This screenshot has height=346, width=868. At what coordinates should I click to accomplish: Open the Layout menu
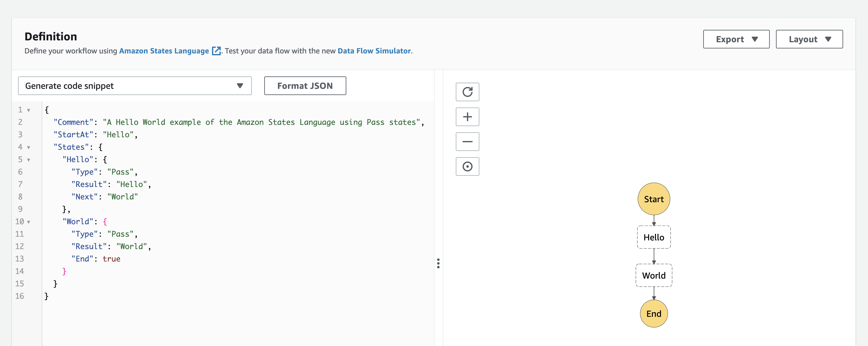(809, 39)
